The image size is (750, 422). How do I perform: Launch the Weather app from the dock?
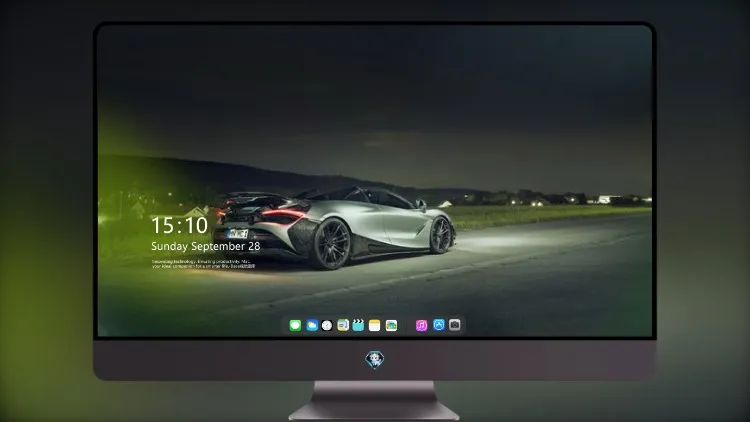coord(312,325)
